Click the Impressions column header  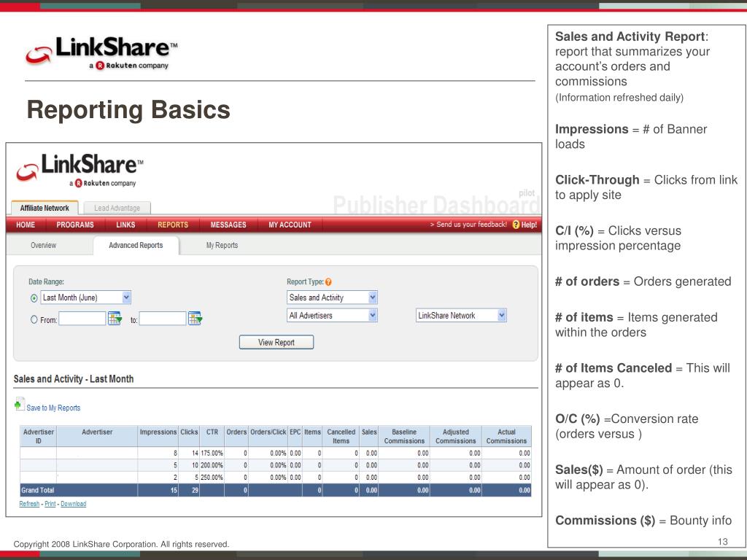point(158,436)
